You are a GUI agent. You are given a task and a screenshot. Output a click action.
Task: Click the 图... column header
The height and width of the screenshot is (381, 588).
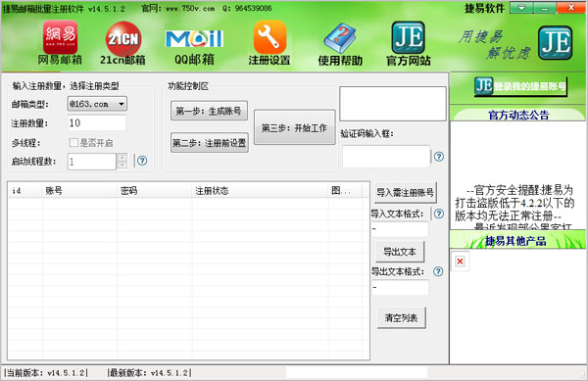tap(345, 191)
